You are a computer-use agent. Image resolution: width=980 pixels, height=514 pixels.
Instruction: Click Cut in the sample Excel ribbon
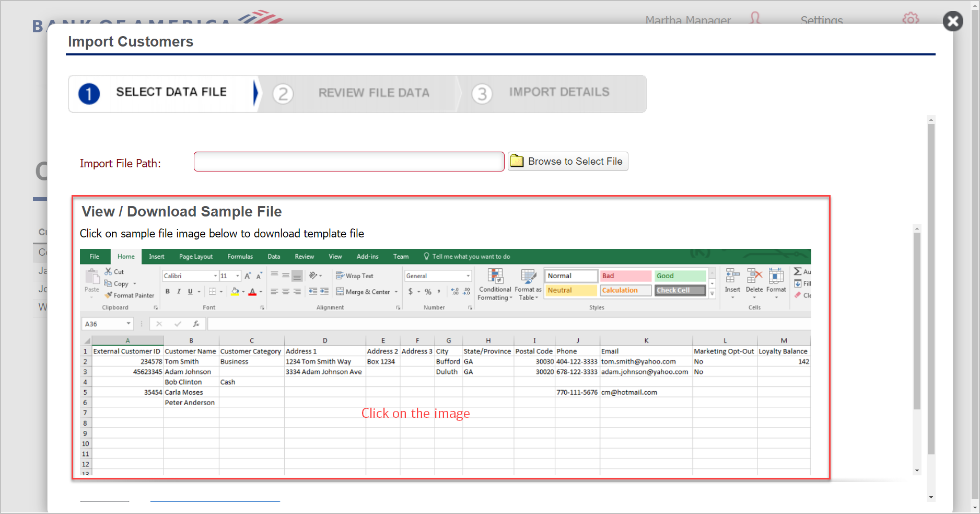pos(114,271)
